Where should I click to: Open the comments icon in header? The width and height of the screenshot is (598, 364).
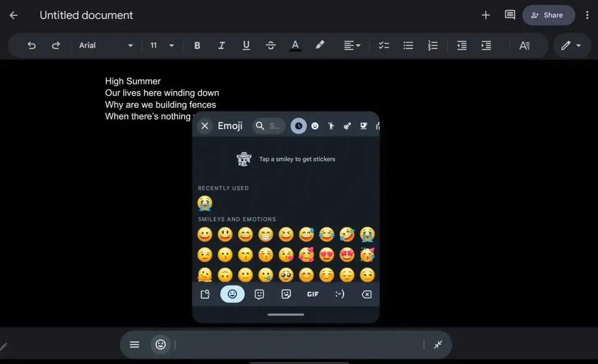[510, 15]
